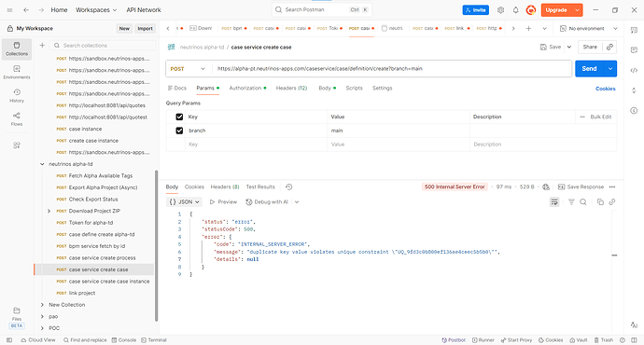Copy the request link icon

(609, 47)
